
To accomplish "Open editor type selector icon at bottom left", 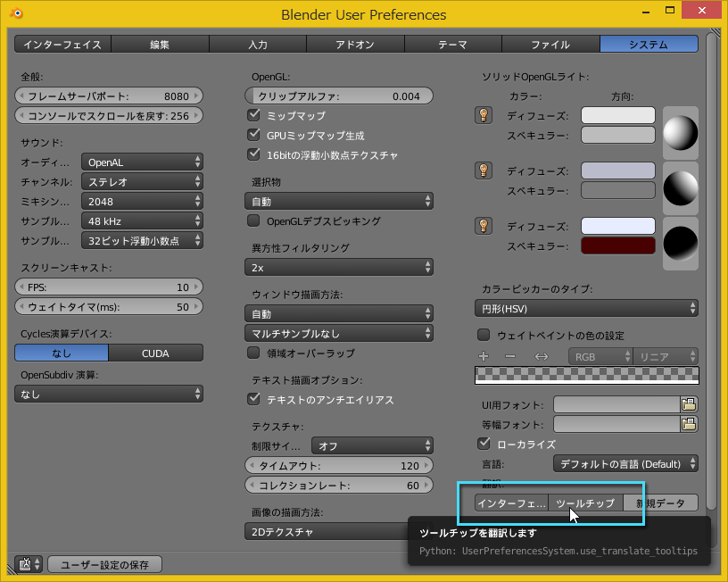I will point(29,564).
